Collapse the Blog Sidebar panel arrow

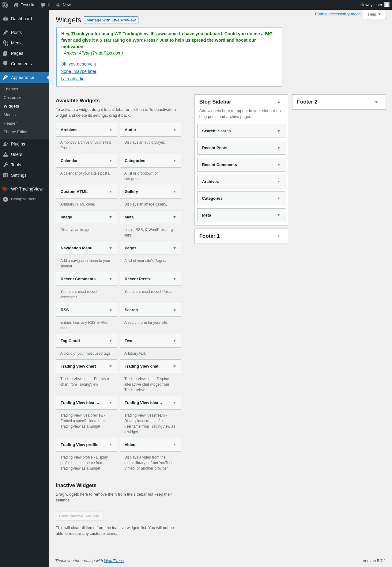point(279,102)
